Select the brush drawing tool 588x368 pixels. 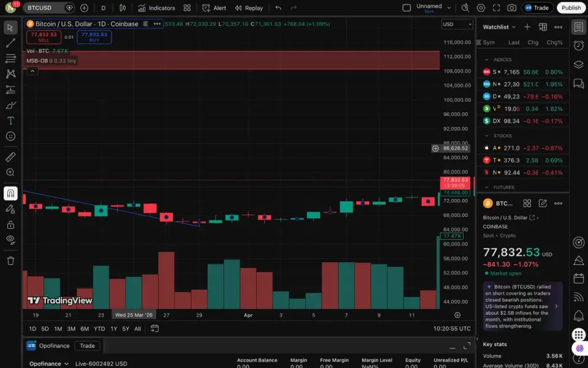click(10, 105)
